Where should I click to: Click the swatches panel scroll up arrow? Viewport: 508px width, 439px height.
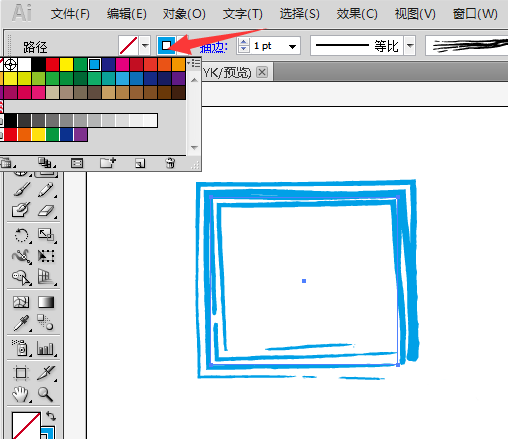tap(194, 80)
